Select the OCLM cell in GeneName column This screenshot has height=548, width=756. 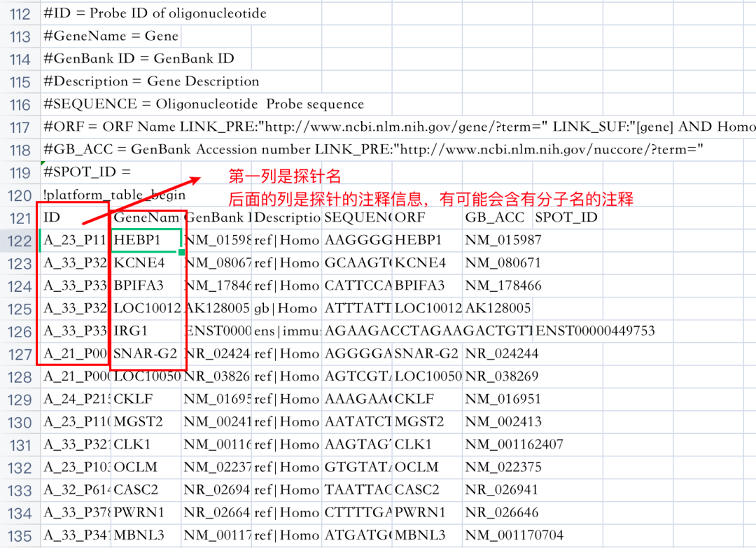146,467
